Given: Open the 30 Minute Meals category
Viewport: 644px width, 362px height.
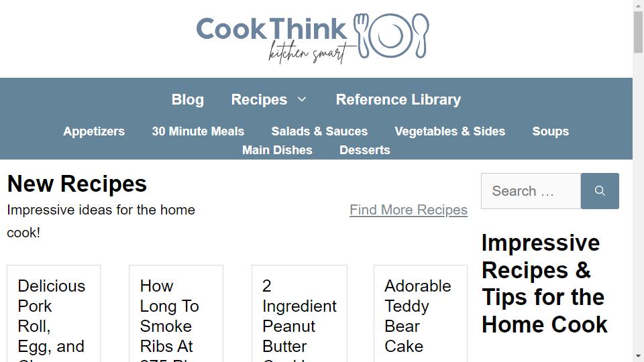Looking at the screenshot, I should click(198, 131).
